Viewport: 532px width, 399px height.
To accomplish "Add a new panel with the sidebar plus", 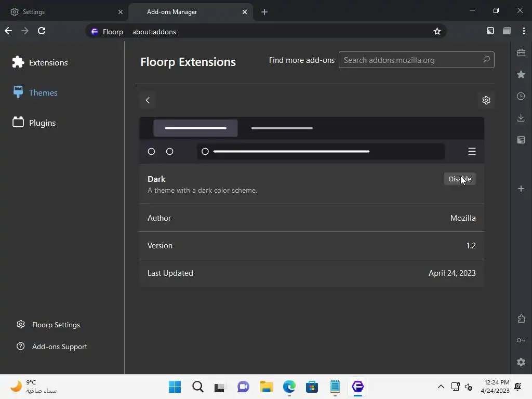I will (521, 189).
